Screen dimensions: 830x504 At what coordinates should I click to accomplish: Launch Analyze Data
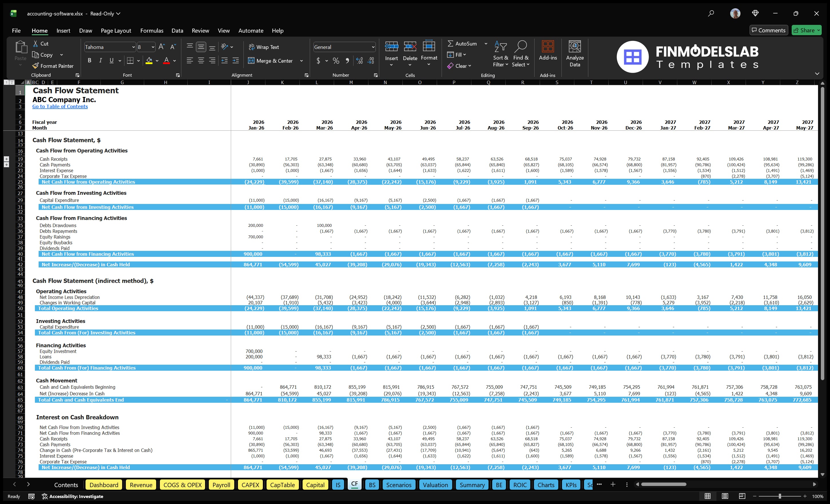575,54
